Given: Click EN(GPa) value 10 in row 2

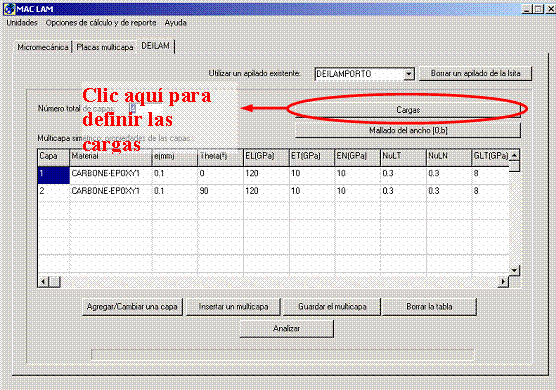Looking at the screenshot, I should click(x=357, y=193).
